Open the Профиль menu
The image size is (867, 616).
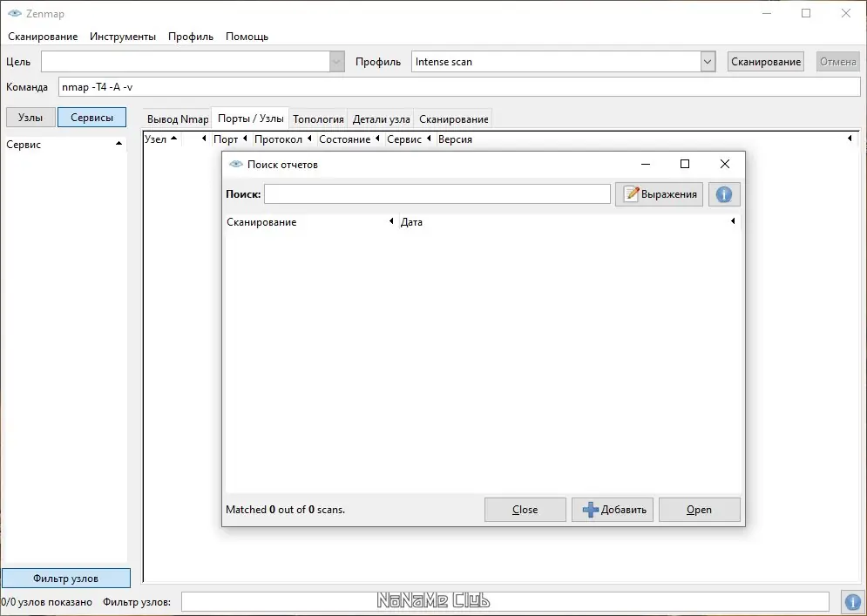pyautogui.click(x=191, y=37)
